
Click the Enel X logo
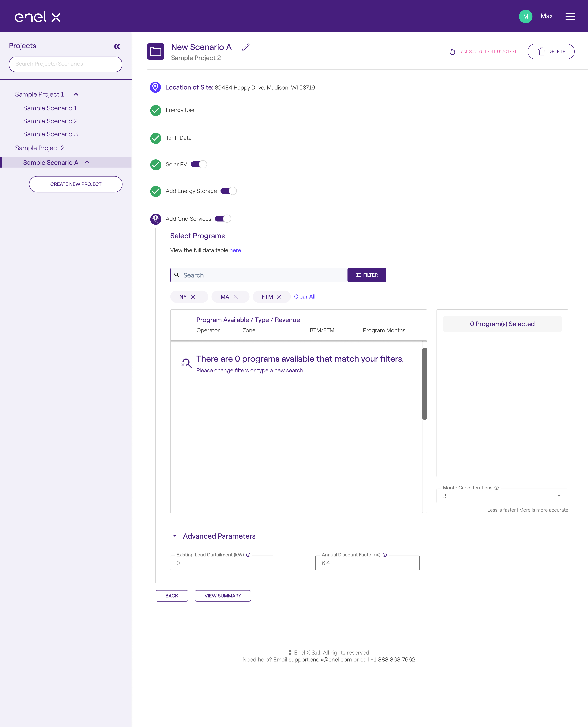[38, 17]
